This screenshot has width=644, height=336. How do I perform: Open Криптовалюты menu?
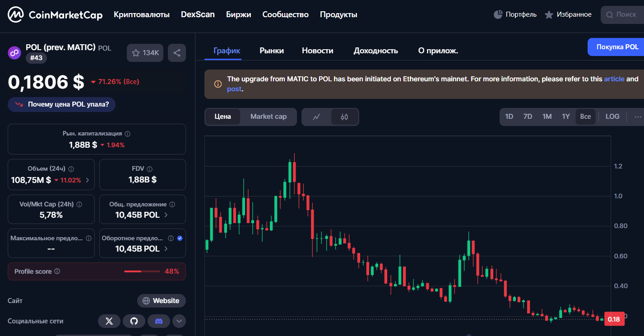142,14
